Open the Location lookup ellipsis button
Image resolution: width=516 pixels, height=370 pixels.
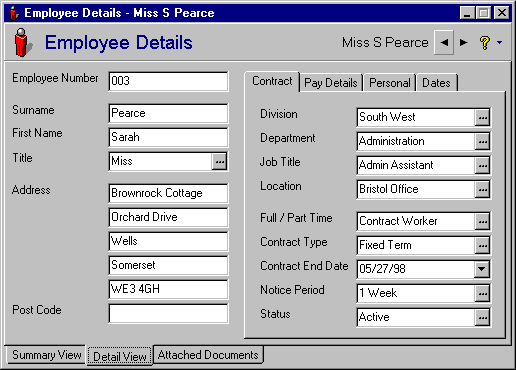482,189
